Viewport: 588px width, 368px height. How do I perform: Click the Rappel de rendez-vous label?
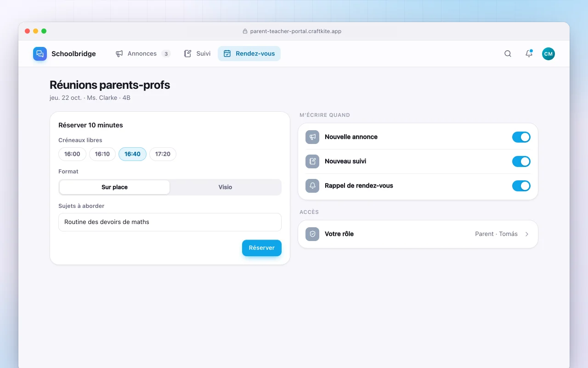pos(359,186)
